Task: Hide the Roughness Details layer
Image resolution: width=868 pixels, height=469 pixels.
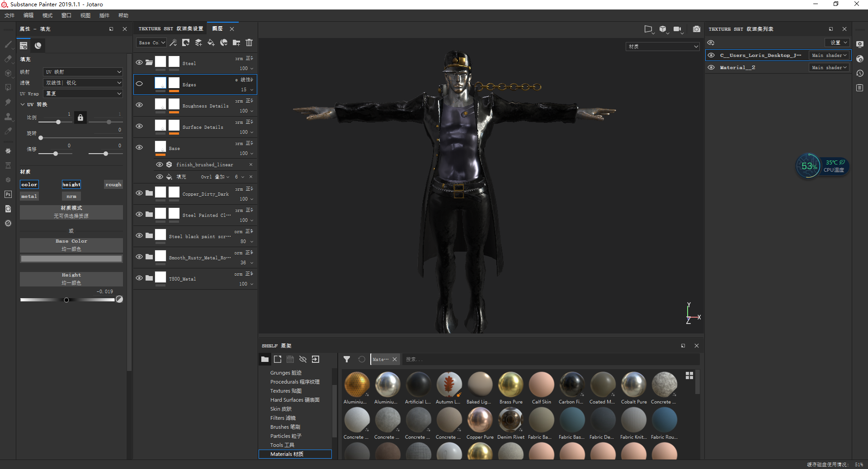Action: point(139,105)
